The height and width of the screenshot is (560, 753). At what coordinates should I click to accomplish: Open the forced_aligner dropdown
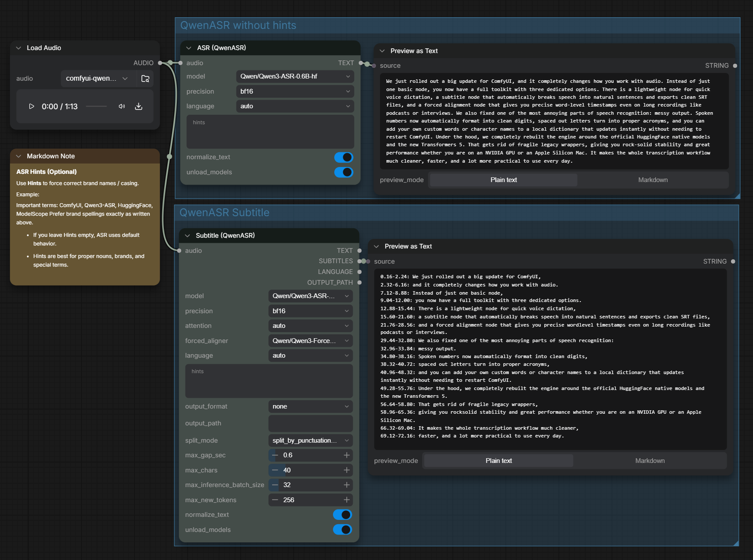click(311, 341)
